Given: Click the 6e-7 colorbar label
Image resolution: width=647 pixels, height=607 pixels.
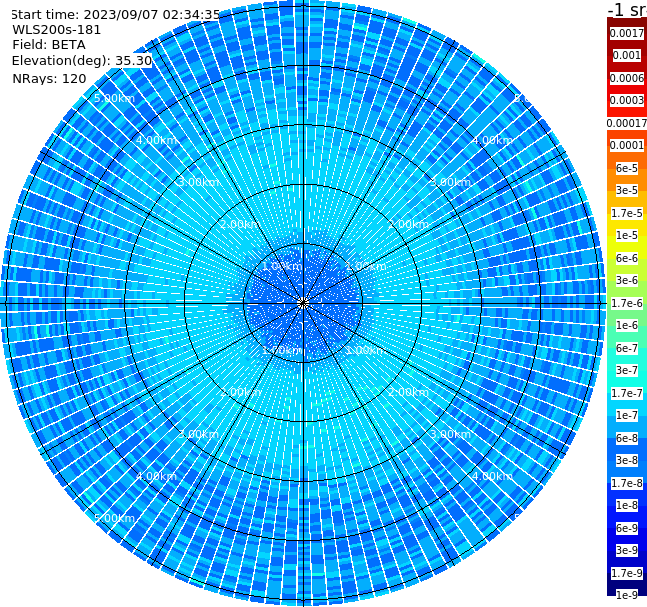Looking at the screenshot, I should pyautogui.click(x=627, y=348).
